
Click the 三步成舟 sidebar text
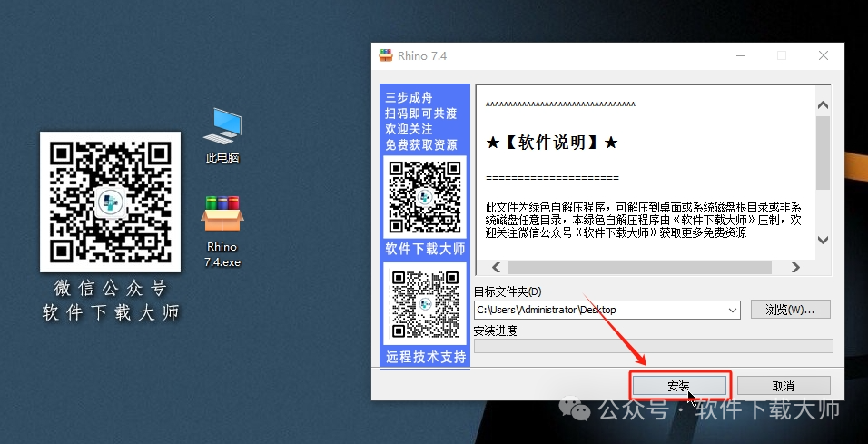[x=409, y=97]
